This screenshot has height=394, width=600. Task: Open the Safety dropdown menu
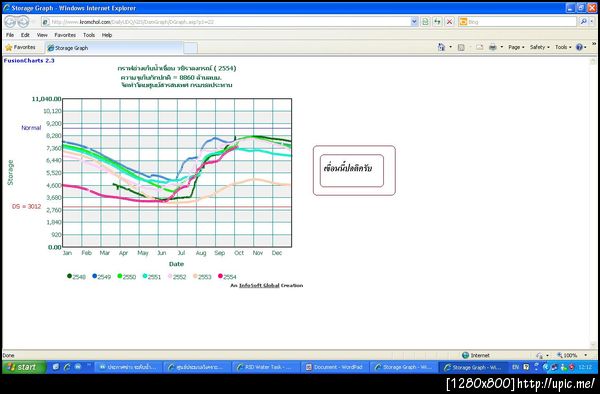[x=540, y=47]
